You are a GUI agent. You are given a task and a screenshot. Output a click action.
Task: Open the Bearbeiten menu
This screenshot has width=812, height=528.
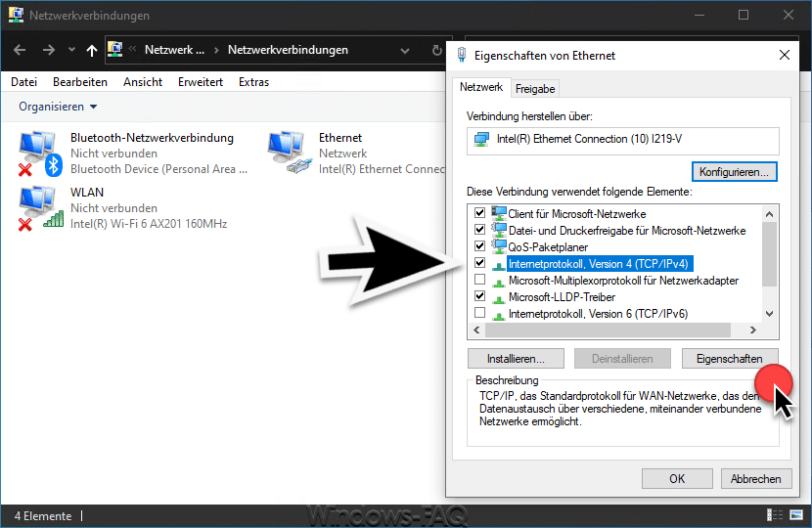click(80, 82)
